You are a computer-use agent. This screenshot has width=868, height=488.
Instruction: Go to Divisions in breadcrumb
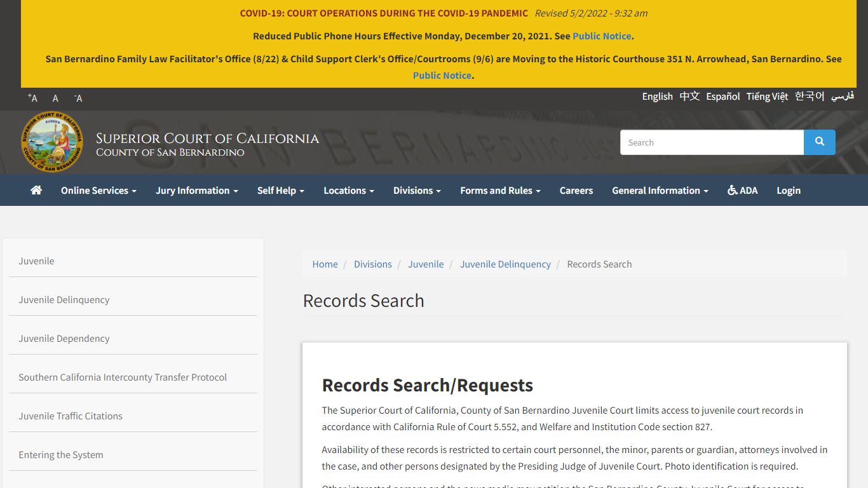pyautogui.click(x=373, y=264)
